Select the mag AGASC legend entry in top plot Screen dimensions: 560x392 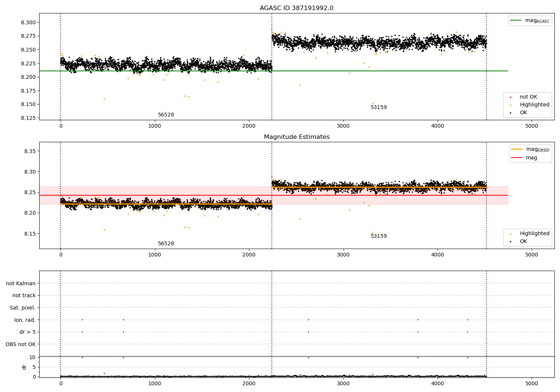[530, 21]
